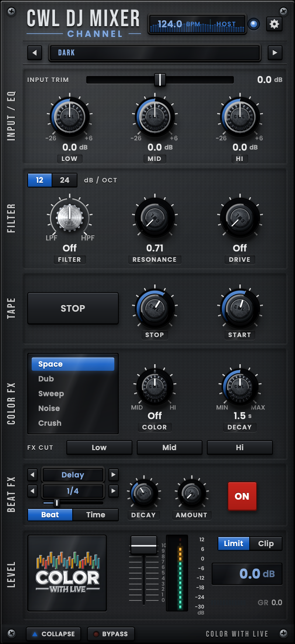Click the MID EQ 0.0 dB value
The width and height of the screenshot is (295, 644).
pyautogui.click(x=160, y=147)
